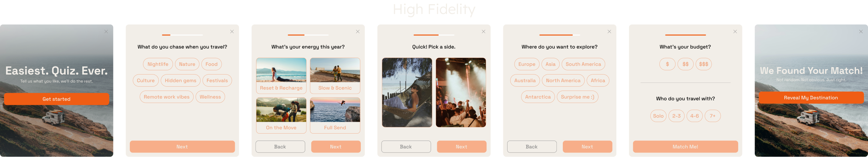Screen dimensions: 868x157
Task: Pick the concert crowd photo
Action: [x=461, y=92]
